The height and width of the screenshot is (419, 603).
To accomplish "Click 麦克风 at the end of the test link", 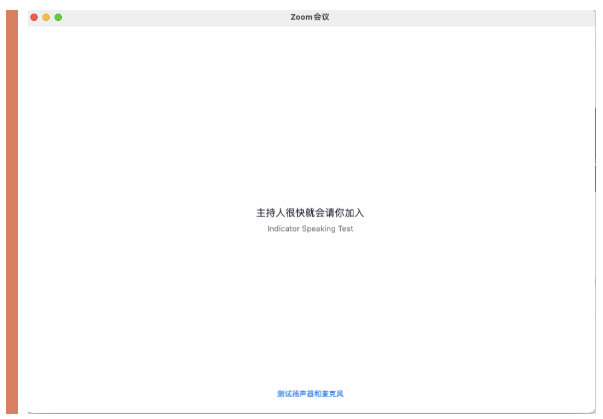I will coord(334,394).
